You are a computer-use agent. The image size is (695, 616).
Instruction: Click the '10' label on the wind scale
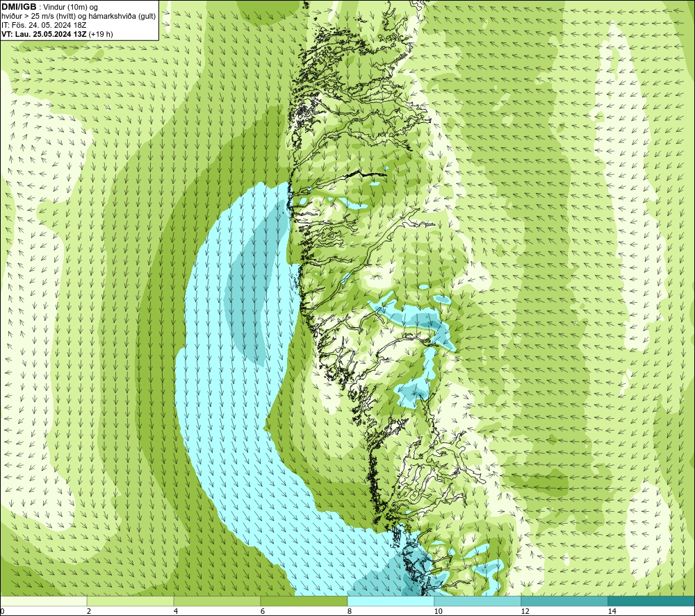(438, 611)
